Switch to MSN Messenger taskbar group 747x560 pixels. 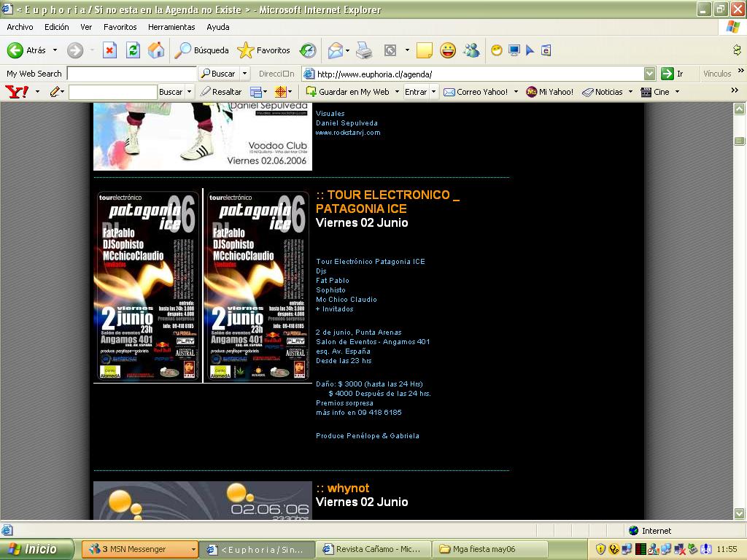(140, 549)
